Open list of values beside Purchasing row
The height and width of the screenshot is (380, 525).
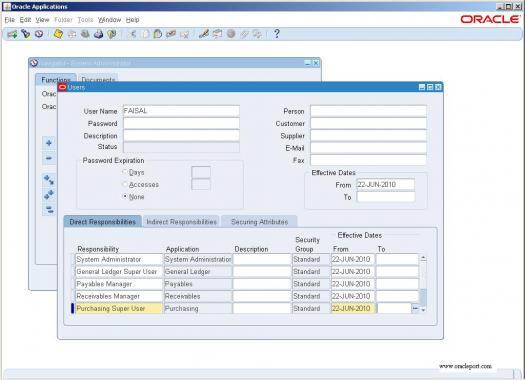click(415, 308)
